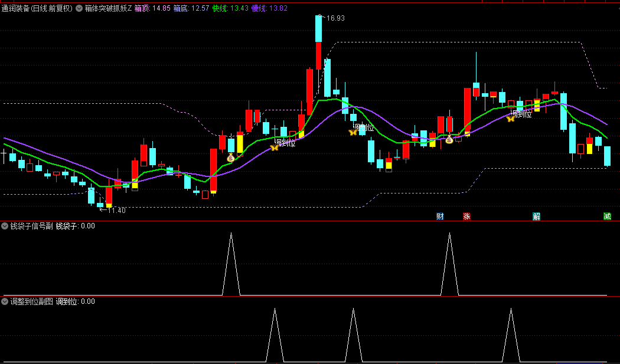The image size is (620, 364).
Task: Click the first money bag signal icon
Action: pyautogui.click(x=231, y=158)
